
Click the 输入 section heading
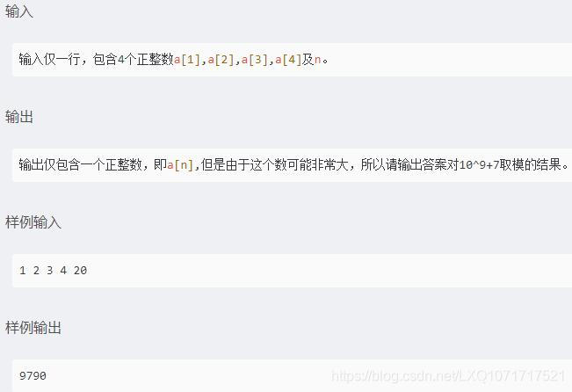tap(19, 11)
